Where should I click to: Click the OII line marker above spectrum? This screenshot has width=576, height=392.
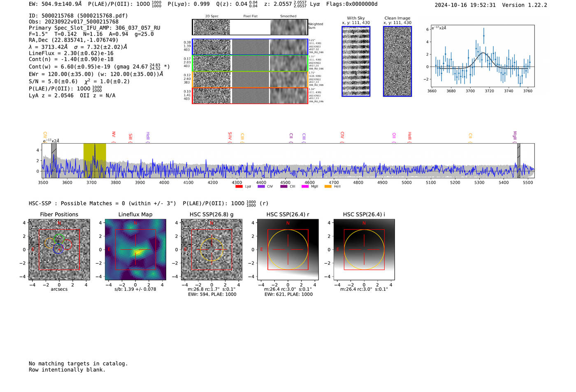click(x=394, y=137)
